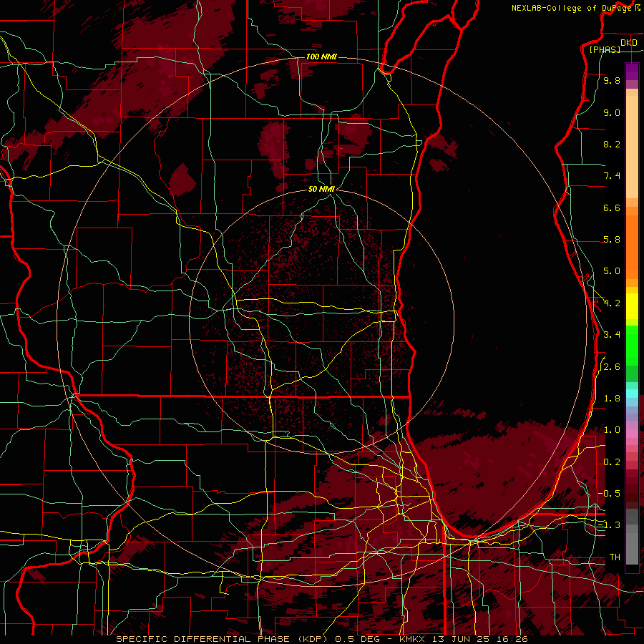Image resolution: width=644 pixels, height=644 pixels.
Task: Click the 4.2 scale value
Action: click(x=612, y=303)
